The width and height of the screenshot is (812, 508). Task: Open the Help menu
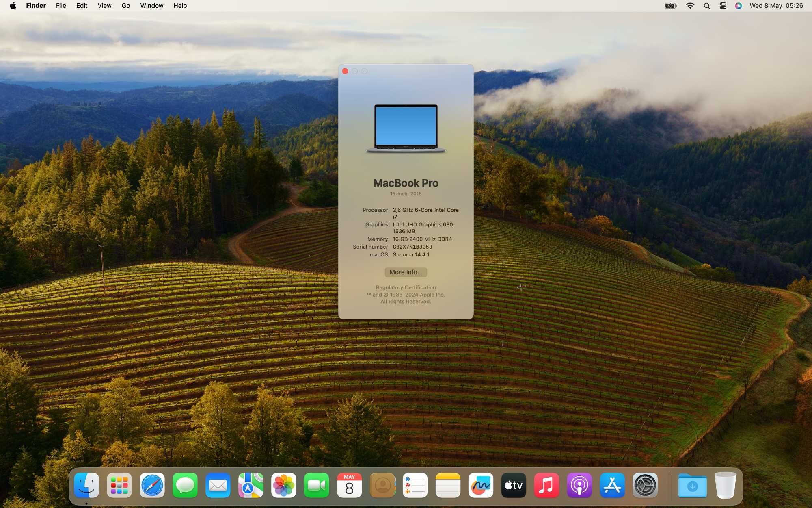click(180, 6)
